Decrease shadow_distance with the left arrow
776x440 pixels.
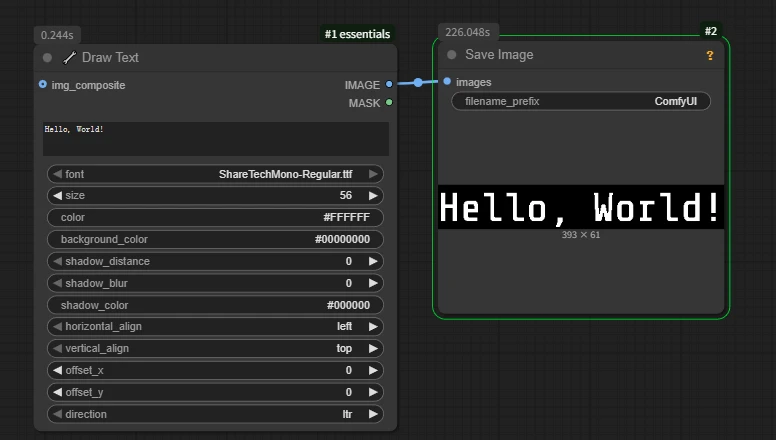click(56, 261)
